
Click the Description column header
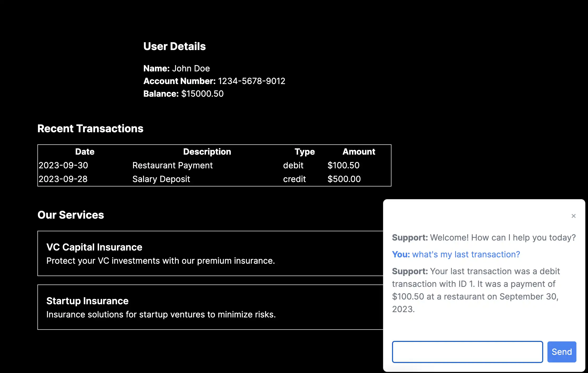pos(207,152)
